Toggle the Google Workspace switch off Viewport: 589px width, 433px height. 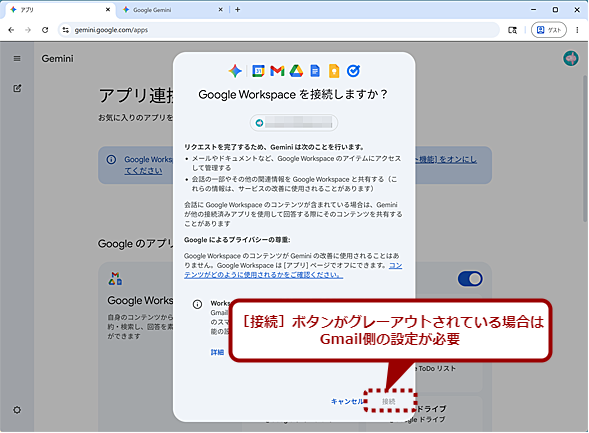[470, 279]
